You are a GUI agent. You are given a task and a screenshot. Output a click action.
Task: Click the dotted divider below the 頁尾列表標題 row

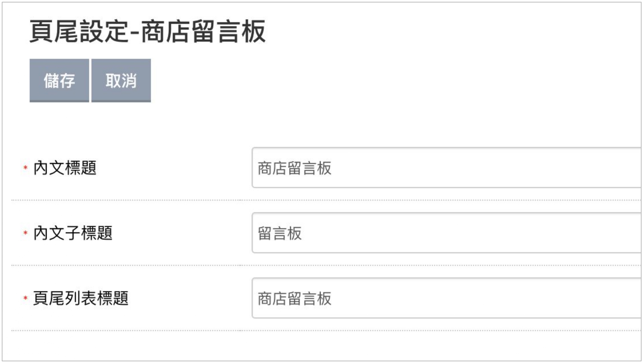326,330
